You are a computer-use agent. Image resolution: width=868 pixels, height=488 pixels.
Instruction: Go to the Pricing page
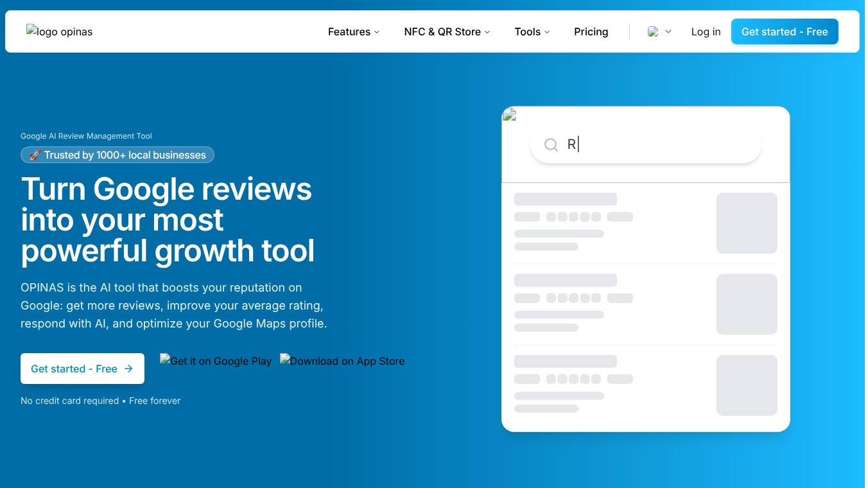pos(591,31)
